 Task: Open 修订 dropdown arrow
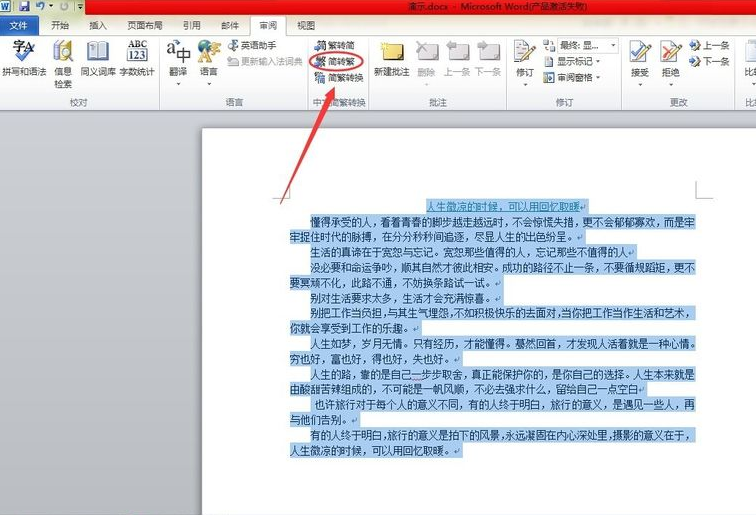tap(525, 85)
